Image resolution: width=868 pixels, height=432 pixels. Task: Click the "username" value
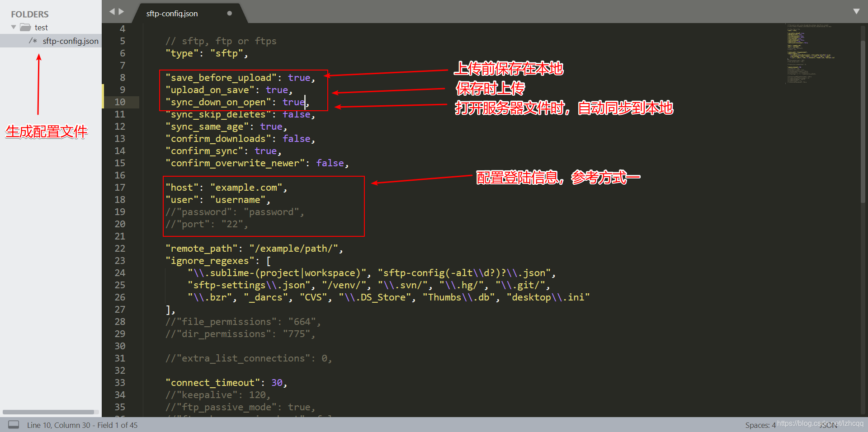[238, 200]
